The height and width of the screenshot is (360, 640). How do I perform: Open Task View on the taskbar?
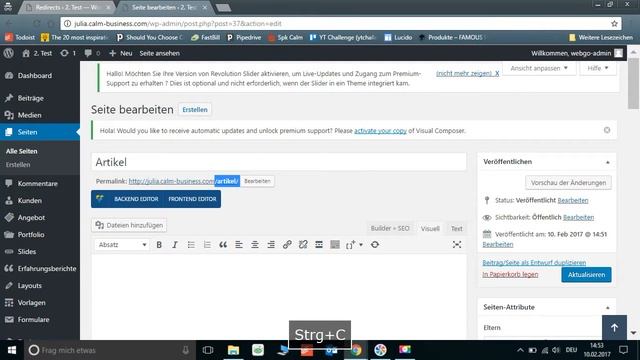click(x=208, y=350)
